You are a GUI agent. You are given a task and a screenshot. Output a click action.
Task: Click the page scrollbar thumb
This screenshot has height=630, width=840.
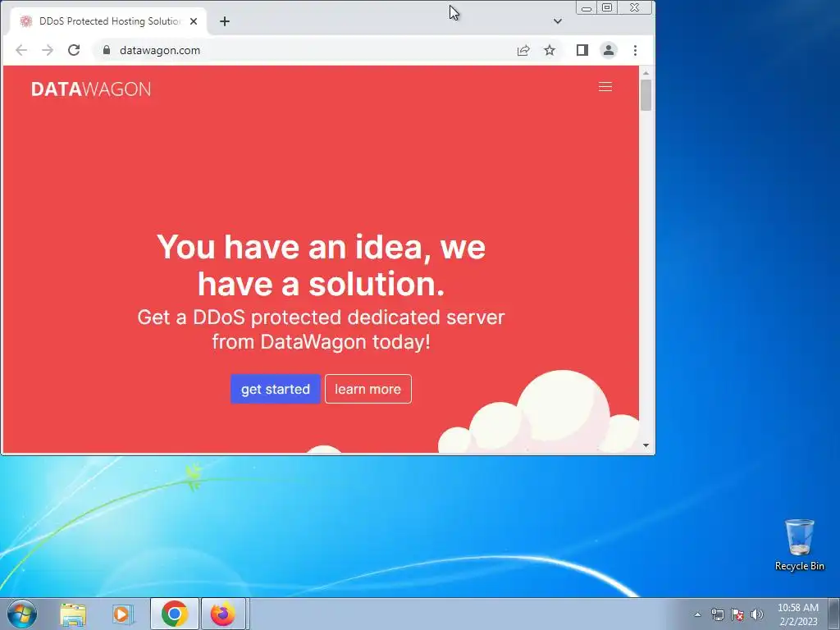(646, 95)
